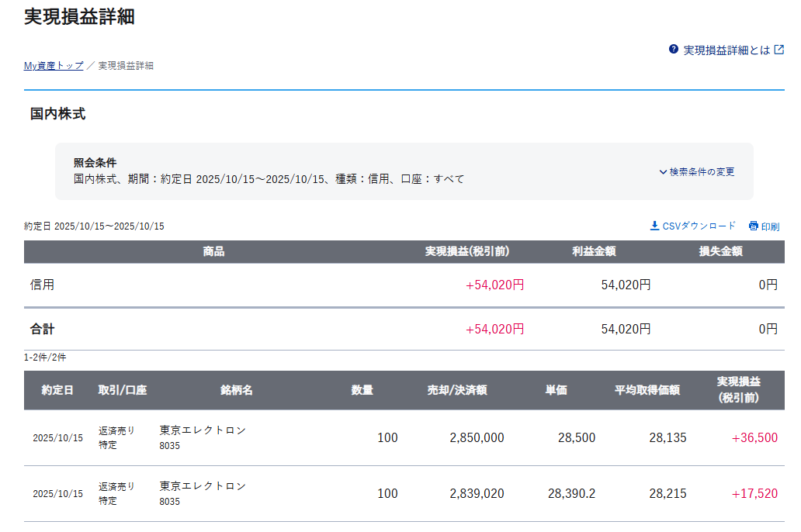Viewport: 801px width, 532px height.
Task: Select the 合計 row label
Action: [43, 329]
